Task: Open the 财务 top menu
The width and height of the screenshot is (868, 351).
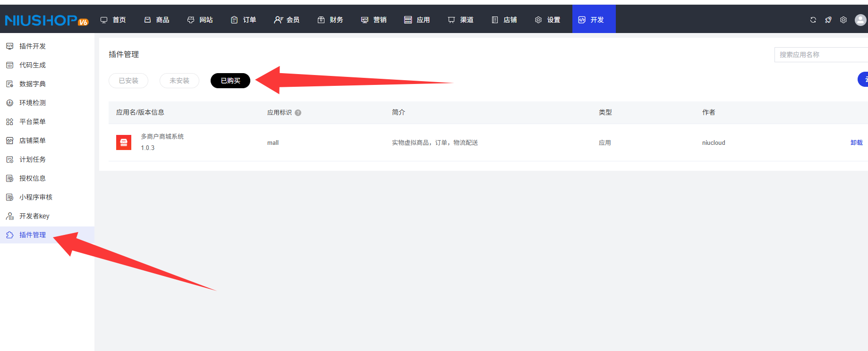Action: pos(331,20)
